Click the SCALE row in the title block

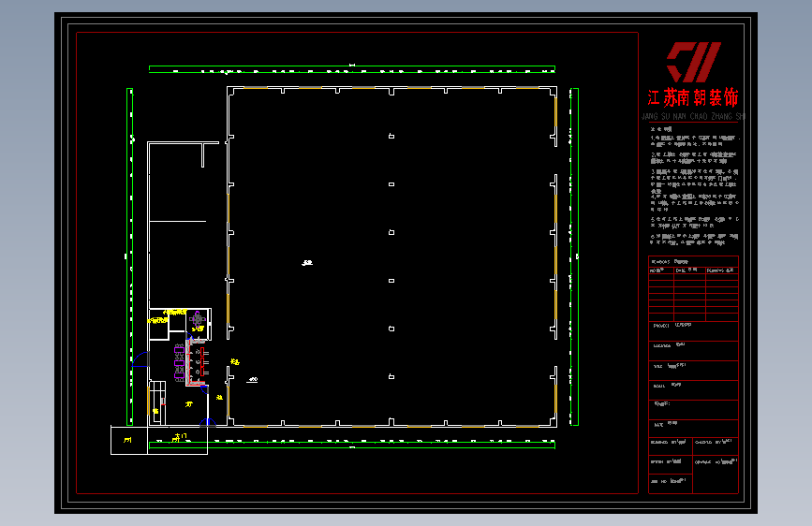[693, 390]
